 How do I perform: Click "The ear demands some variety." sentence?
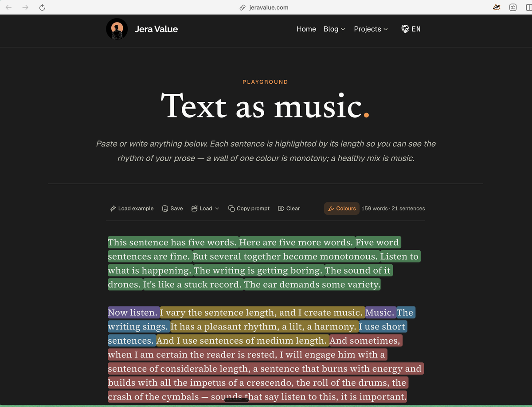pos(312,285)
